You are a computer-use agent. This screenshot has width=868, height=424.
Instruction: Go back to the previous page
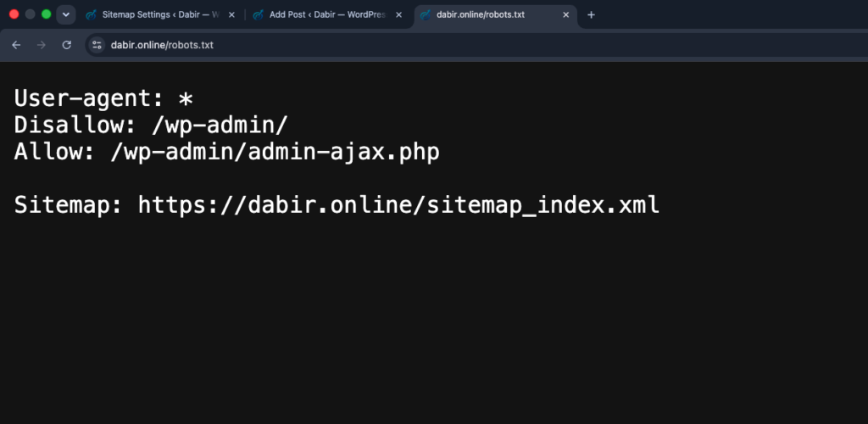[x=16, y=45]
